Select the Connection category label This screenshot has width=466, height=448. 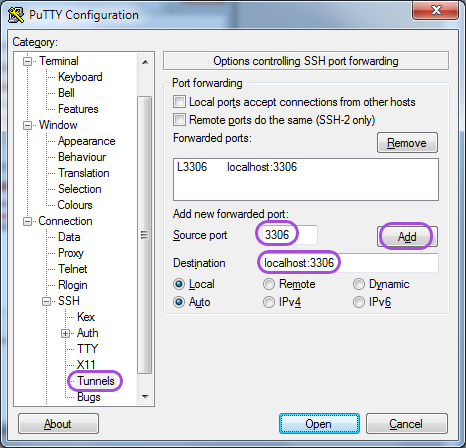[65, 221]
